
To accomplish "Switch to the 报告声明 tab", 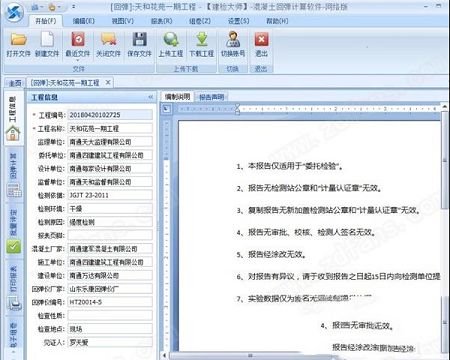I will (x=211, y=97).
